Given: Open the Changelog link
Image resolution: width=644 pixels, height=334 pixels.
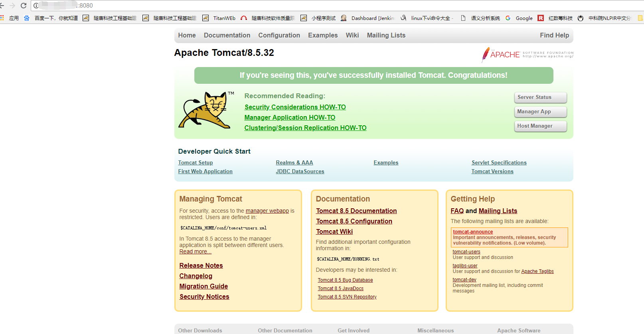Looking at the screenshot, I should click(x=196, y=276).
